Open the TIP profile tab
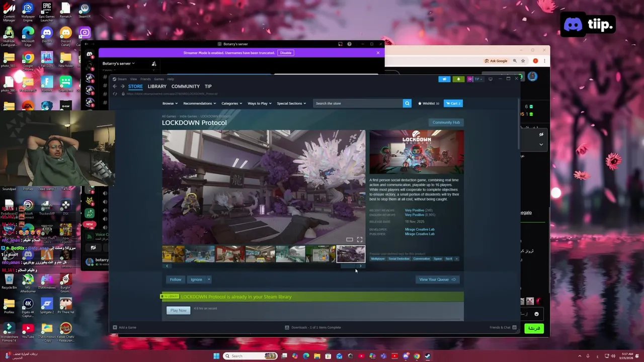 [208, 86]
